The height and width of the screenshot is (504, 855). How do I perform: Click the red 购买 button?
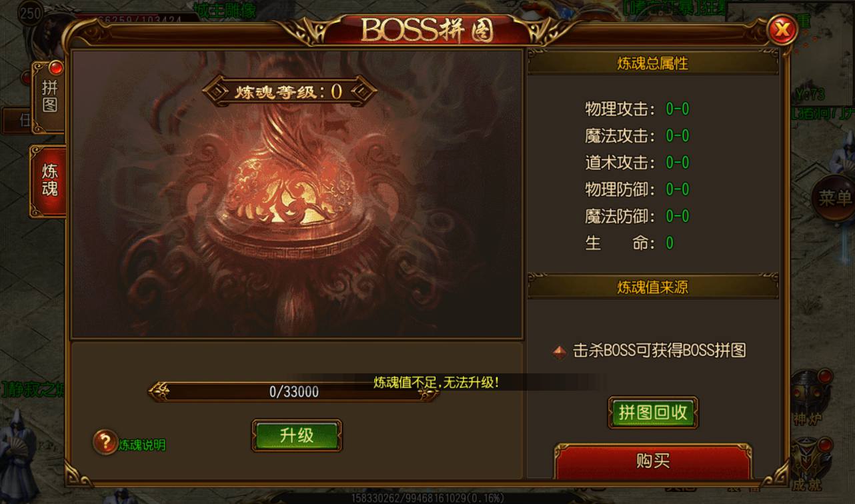point(653,461)
